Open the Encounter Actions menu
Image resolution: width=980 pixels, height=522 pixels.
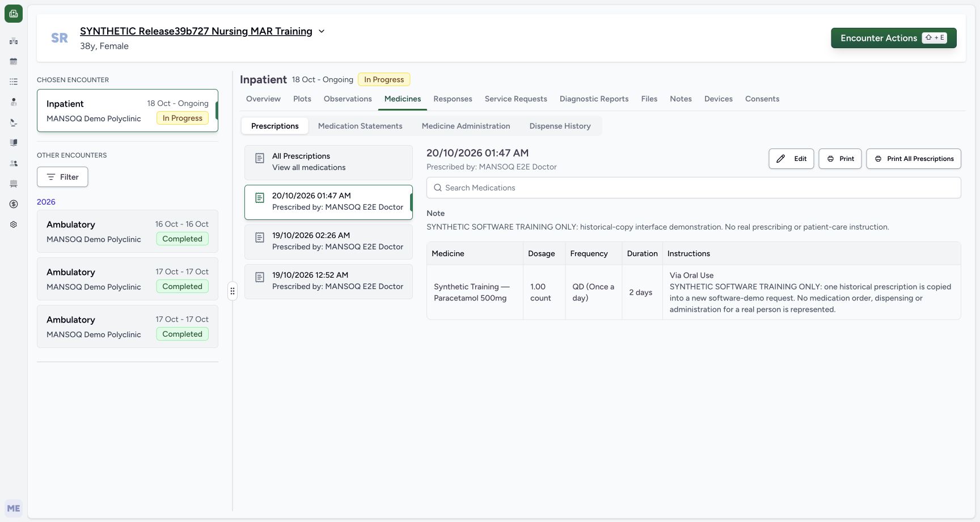pos(894,38)
